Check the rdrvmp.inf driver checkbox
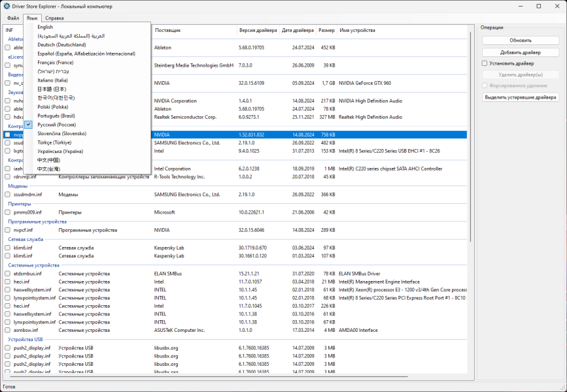Image resolution: width=567 pixels, height=392 pixels. [x=8, y=176]
